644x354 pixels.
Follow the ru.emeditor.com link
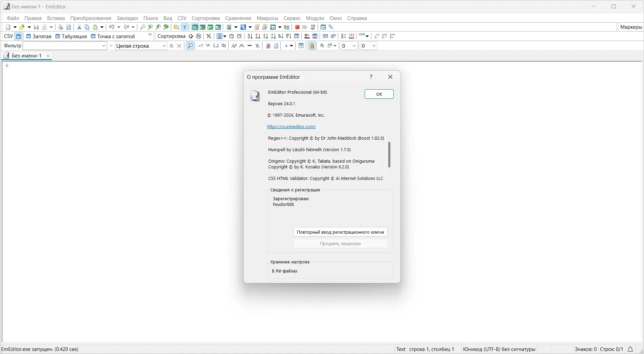pos(292,126)
